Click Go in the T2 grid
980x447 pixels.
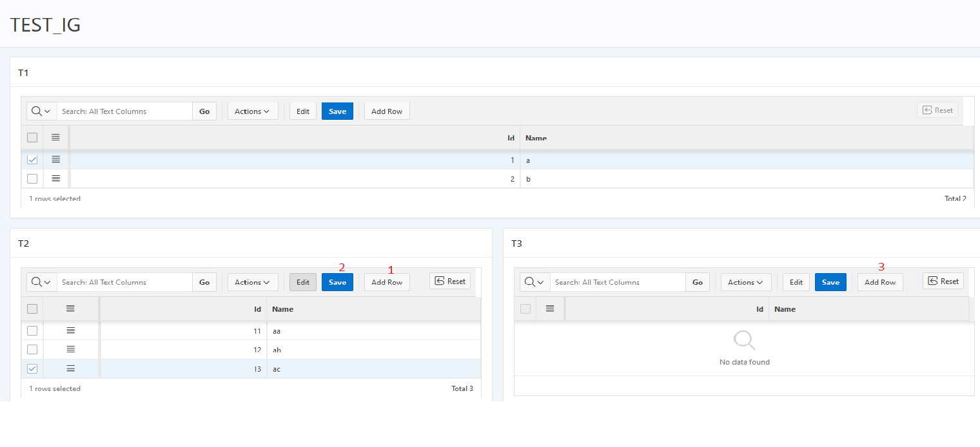tap(204, 282)
